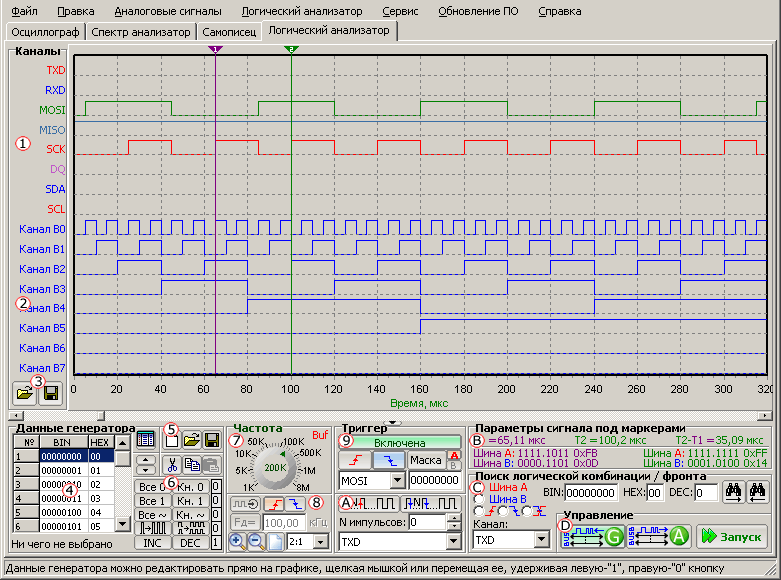Save channels icon beside the open folder
The height and width of the screenshot is (580, 781).
coord(51,394)
